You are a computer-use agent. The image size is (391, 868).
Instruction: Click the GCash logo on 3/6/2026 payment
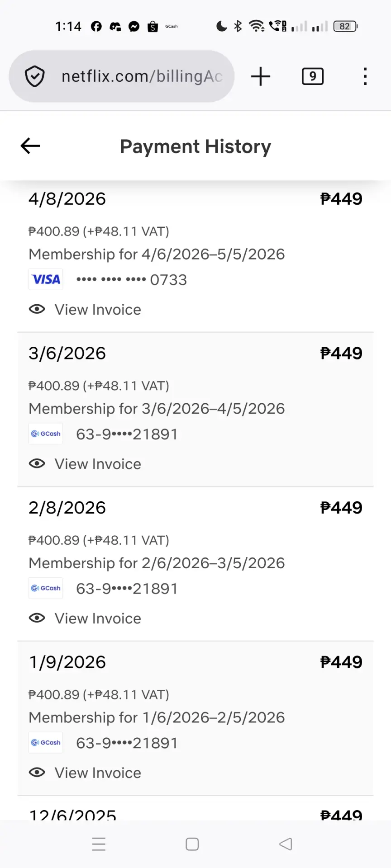46,434
